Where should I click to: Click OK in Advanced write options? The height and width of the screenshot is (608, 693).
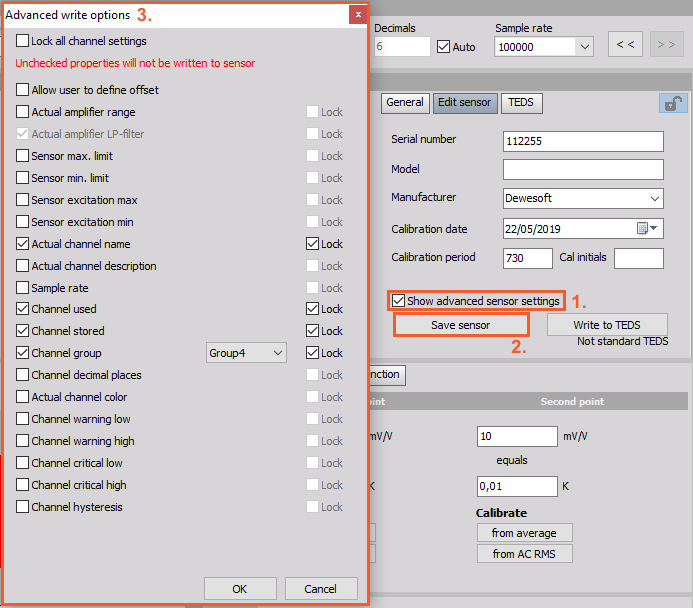[x=240, y=589]
